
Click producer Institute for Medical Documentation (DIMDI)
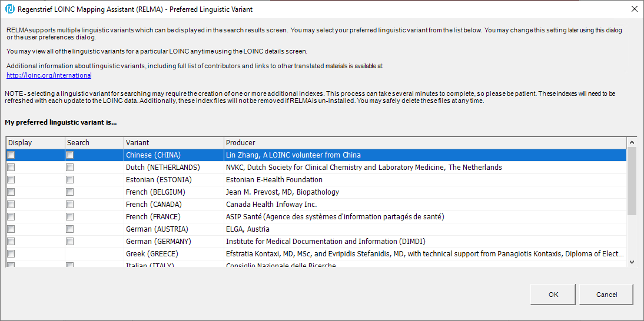[x=426, y=241]
